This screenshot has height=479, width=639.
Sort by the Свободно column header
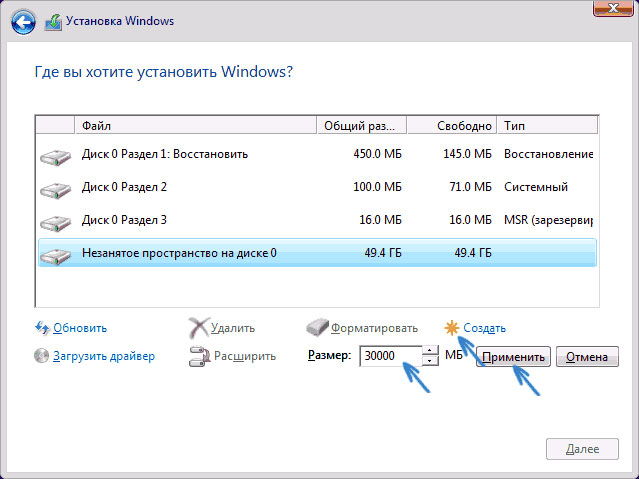click(x=465, y=126)
